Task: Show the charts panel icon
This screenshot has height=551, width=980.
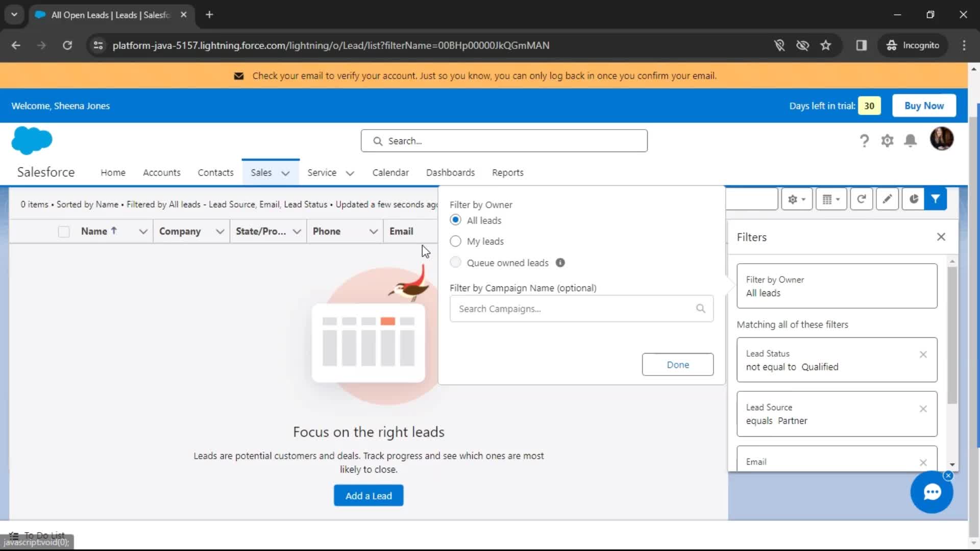Action: pos(913,199)
